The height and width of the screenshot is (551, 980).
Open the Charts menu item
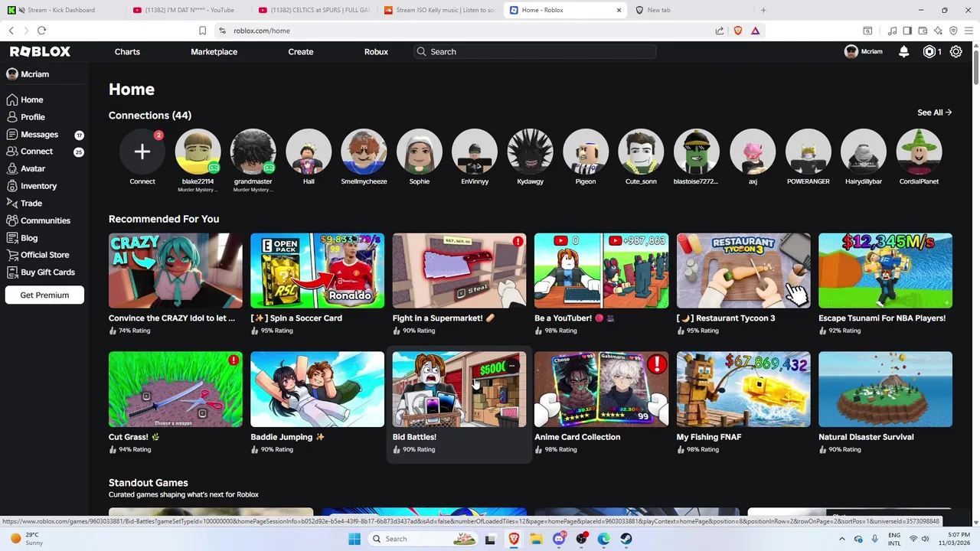(127, 51)
